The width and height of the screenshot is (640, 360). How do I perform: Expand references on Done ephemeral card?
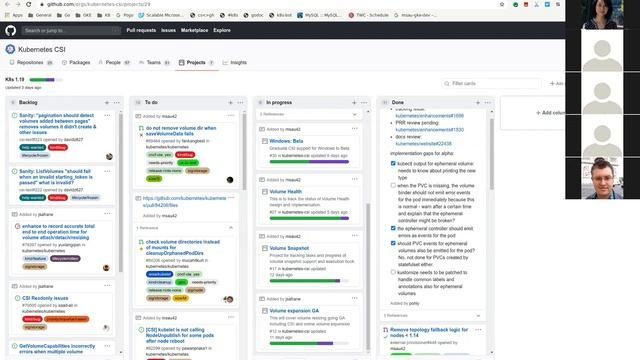[x=478, y=316]
